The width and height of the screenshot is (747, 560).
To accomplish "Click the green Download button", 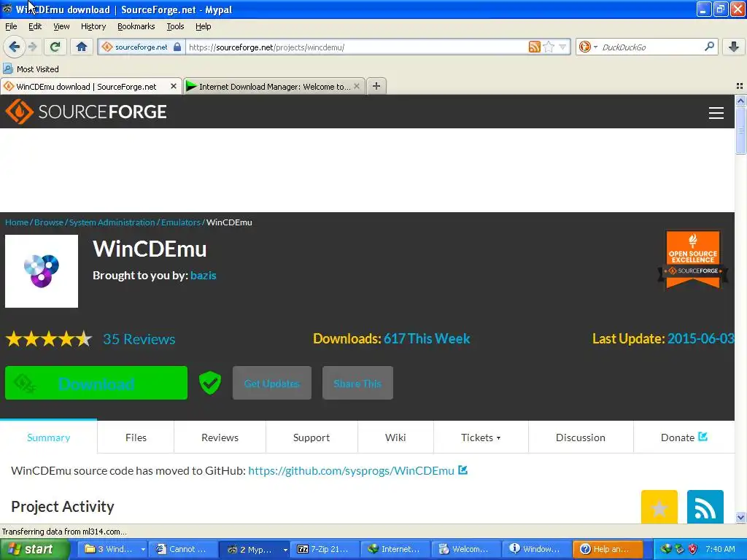I will click(96, 383).
